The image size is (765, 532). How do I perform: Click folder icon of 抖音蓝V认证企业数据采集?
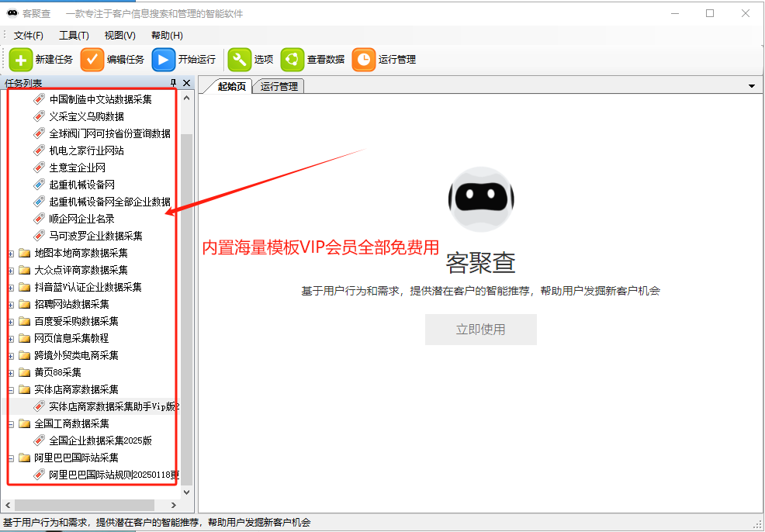point(24,287)
